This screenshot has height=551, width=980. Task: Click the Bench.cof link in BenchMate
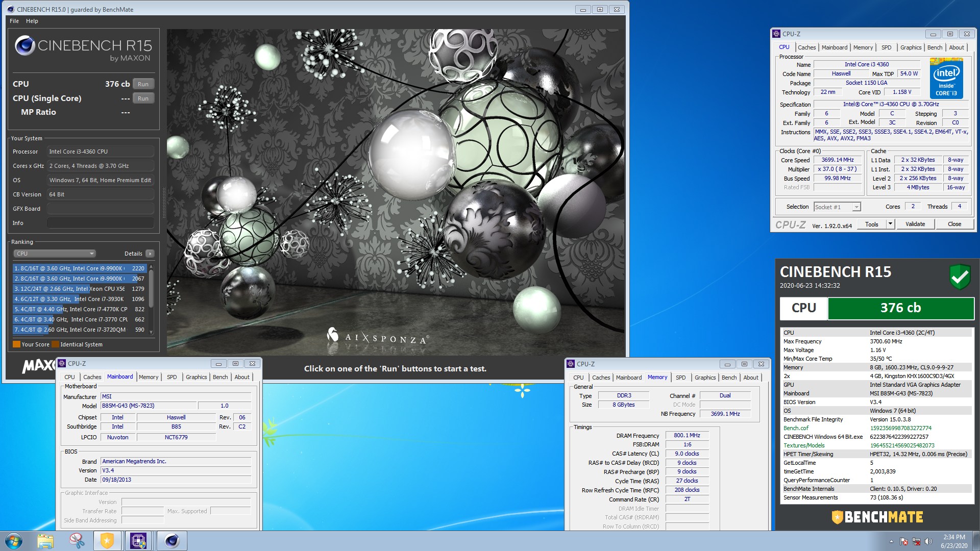tap(796, 428)
